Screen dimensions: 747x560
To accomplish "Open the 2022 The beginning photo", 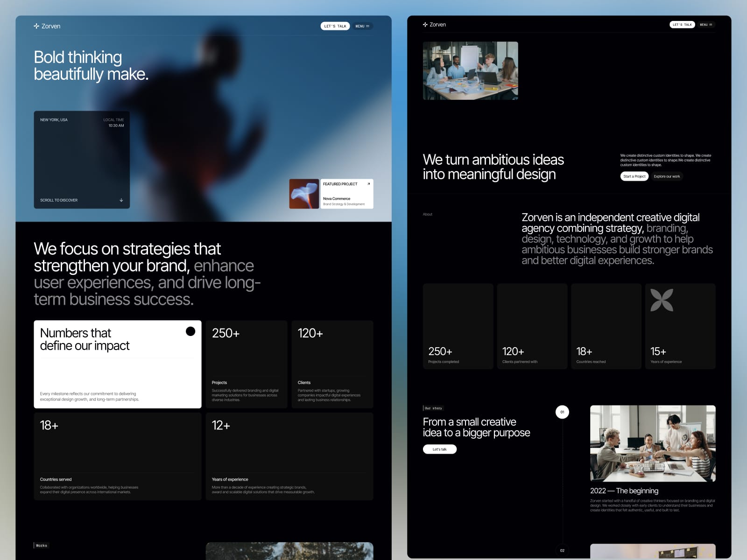I will (653, 443).
